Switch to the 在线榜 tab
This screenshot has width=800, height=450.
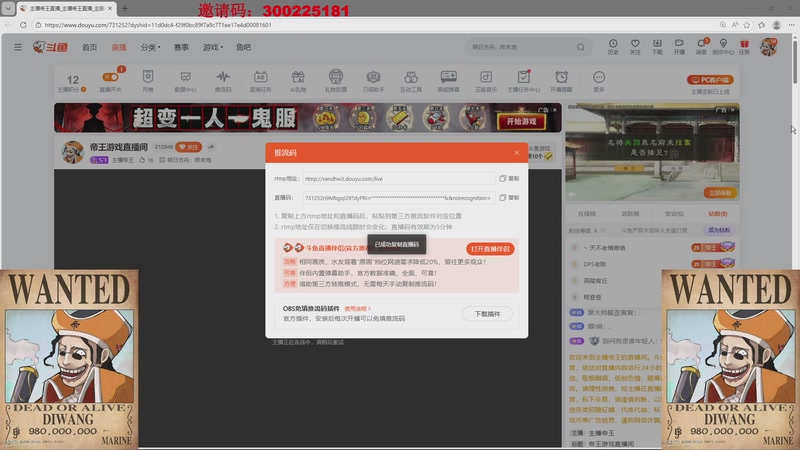click(x=587, y=214)
